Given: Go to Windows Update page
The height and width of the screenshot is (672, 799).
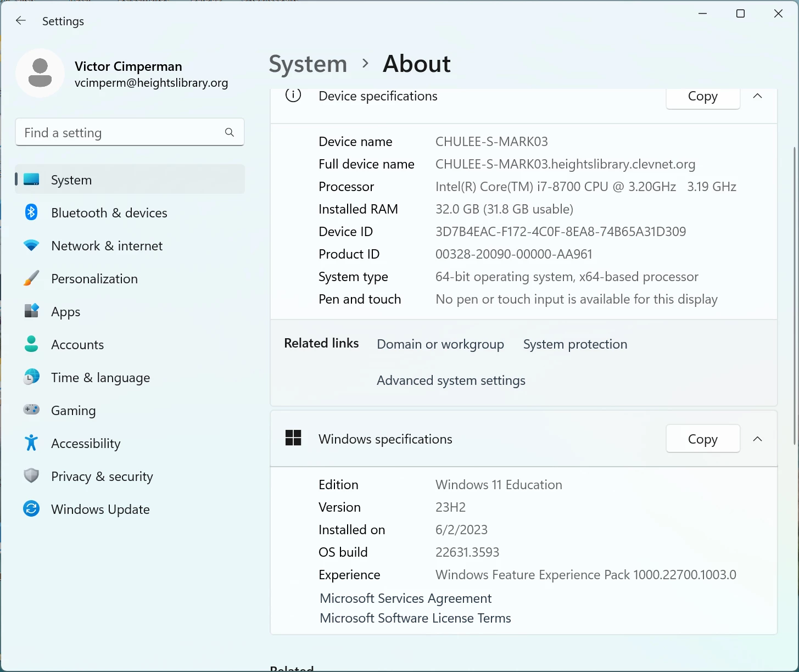Looking at the screenshot, I should click(x=130, y=509).
